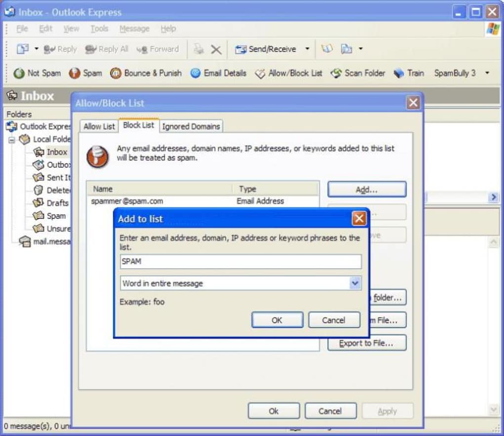Select the Deleted Items folder

[x=51, y=191]
